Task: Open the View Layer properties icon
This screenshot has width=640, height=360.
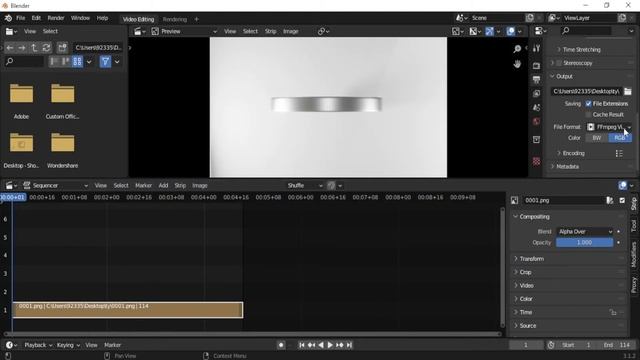Action: tap(536, 93)
